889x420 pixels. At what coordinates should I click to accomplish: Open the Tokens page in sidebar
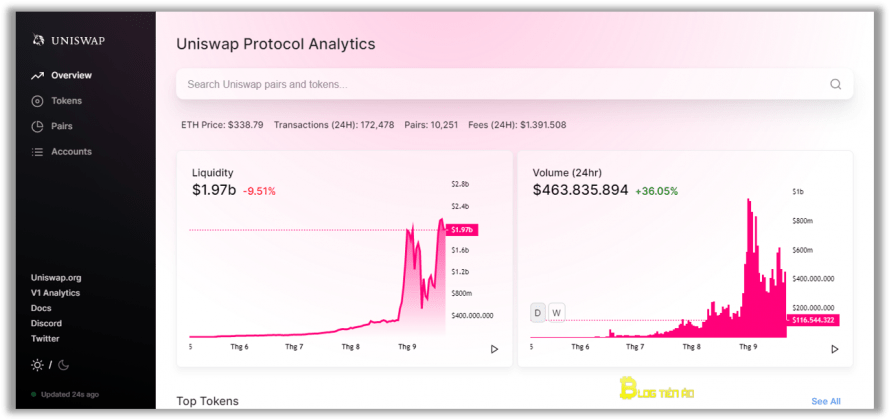(66, 101)
